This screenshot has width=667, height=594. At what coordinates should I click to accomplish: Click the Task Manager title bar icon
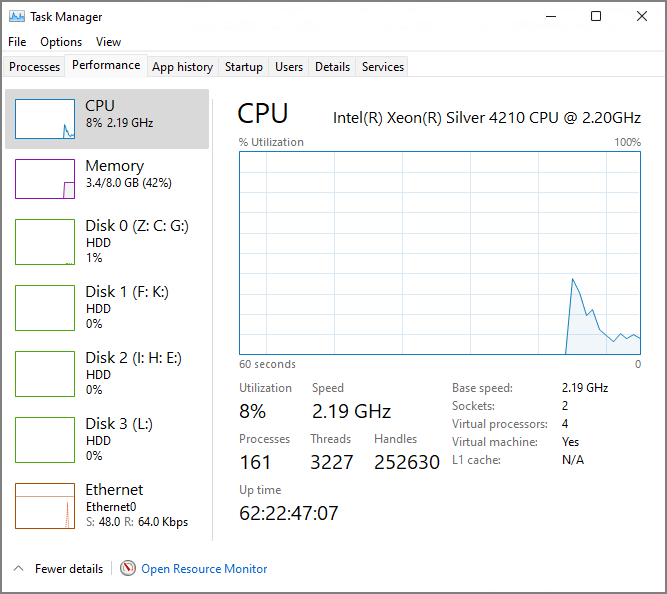coord(16,16)
